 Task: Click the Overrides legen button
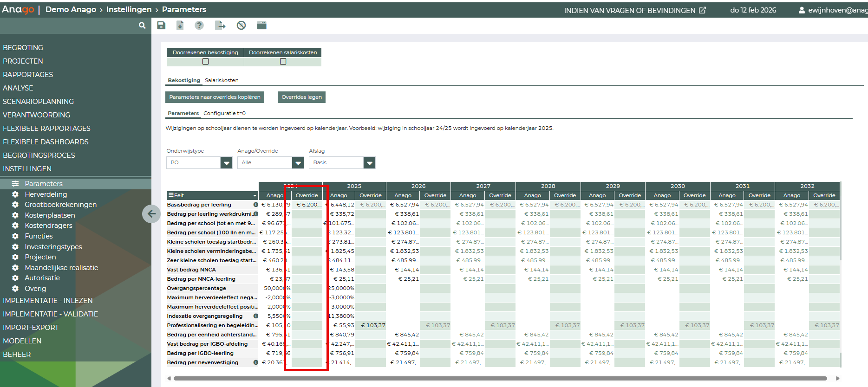pos(301,97)
